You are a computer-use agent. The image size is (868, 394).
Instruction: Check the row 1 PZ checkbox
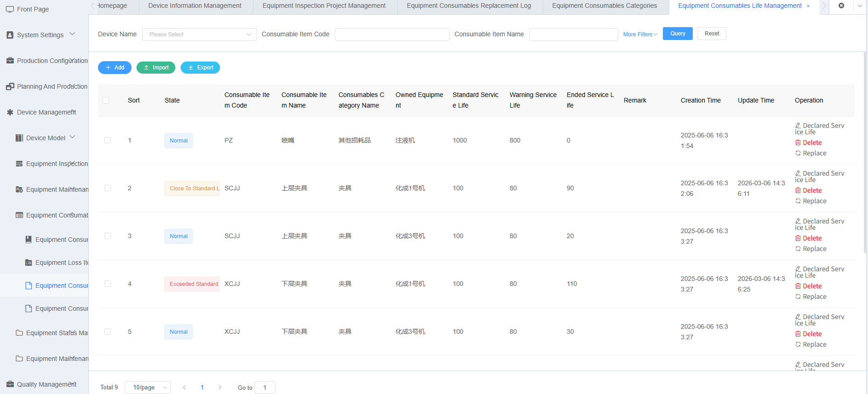point(108,140)
